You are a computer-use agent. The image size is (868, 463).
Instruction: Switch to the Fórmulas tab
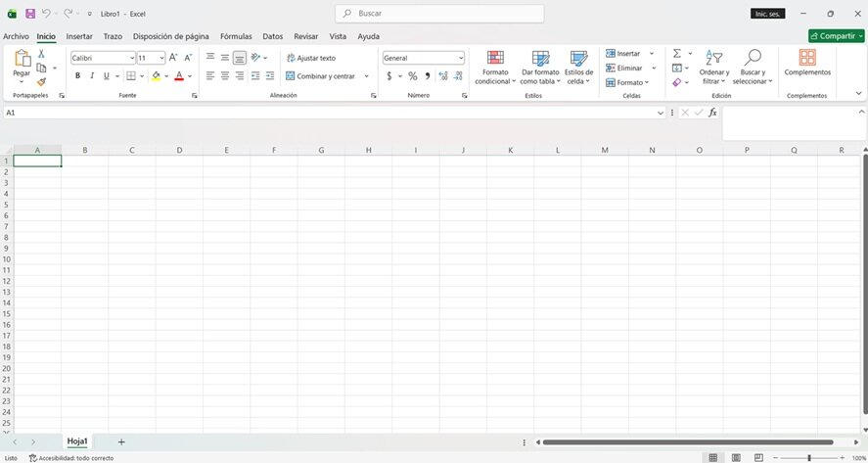(236, 36)
